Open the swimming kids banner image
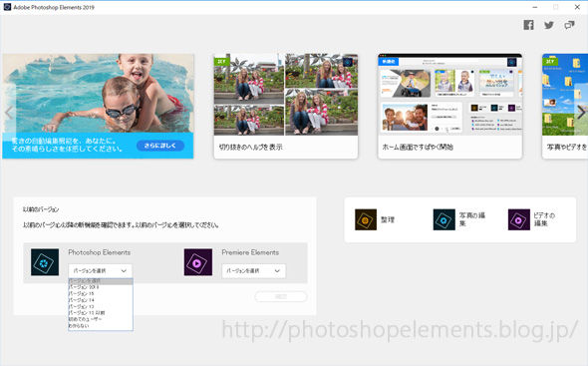588x366 pixels. tap(98, 106)
